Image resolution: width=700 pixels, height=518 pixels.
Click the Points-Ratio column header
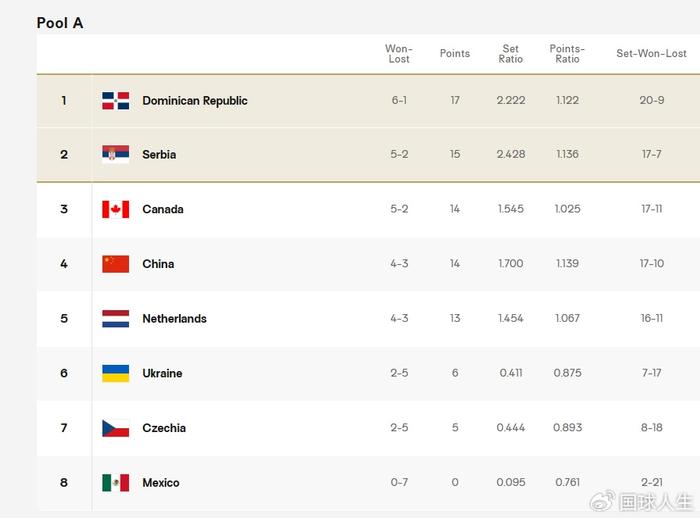567,54
